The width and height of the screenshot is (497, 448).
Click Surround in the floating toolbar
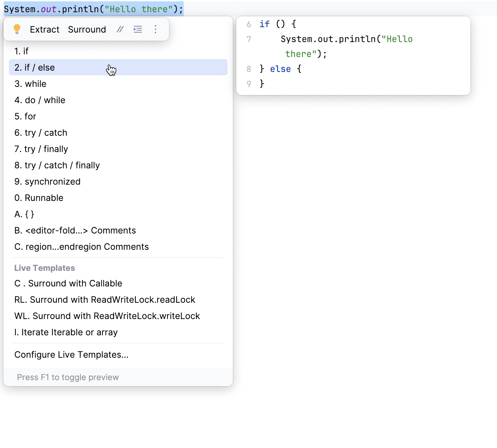[x=87, y=30]
